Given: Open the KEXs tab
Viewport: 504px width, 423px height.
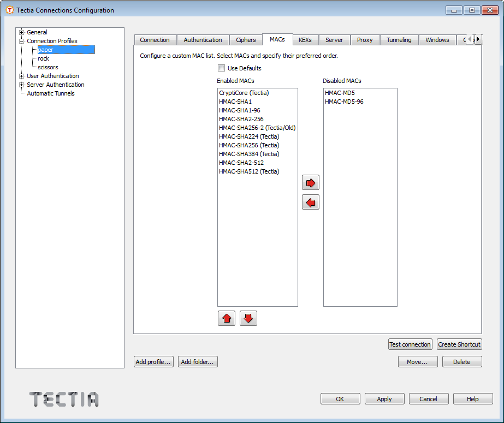Looking at the screenshot, I should 305,40.
